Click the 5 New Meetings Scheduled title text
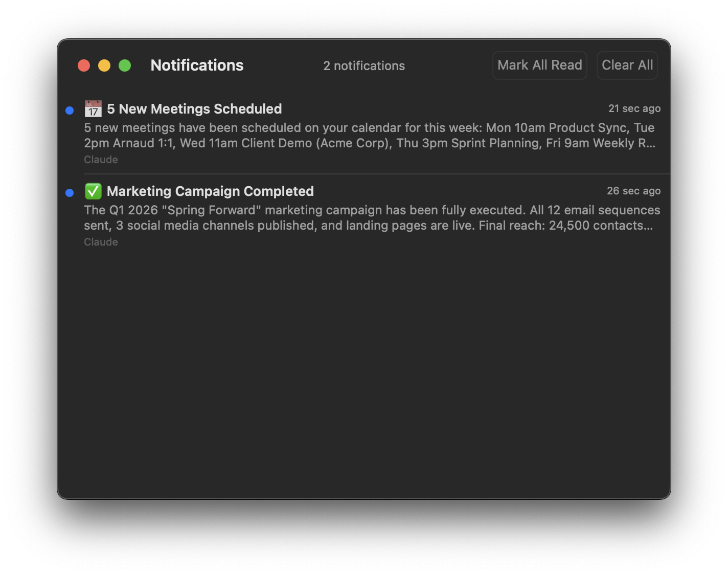This screenshot has height=575, width=728. tap(193, 109)
